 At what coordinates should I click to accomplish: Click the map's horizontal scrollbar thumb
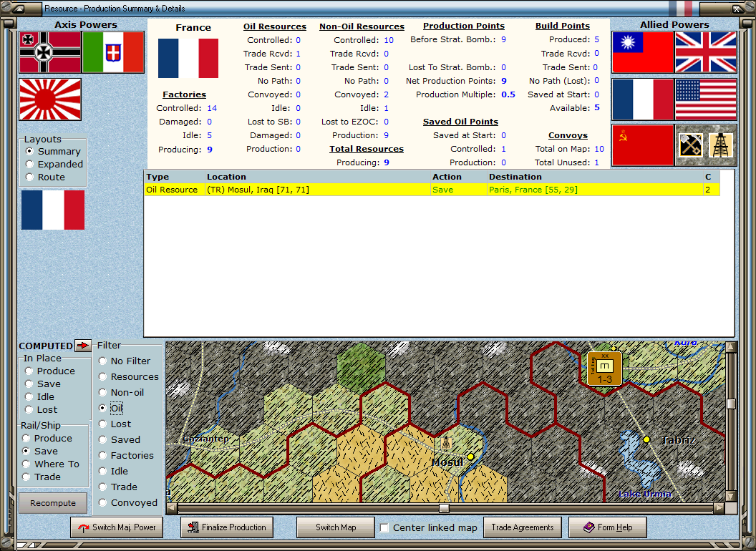click(443, 508)
